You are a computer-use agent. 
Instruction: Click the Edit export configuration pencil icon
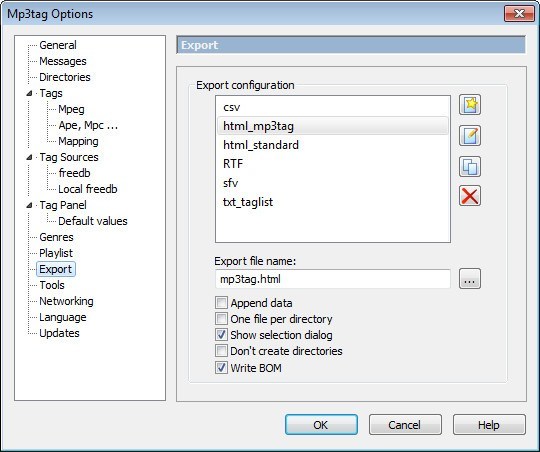[470, 135]
